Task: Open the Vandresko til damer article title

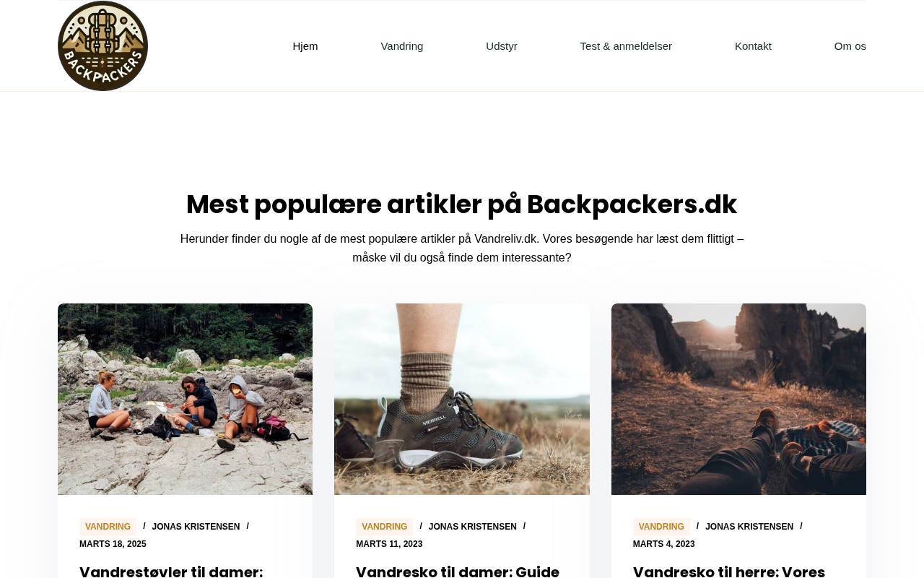Action: tap(458, 571)
